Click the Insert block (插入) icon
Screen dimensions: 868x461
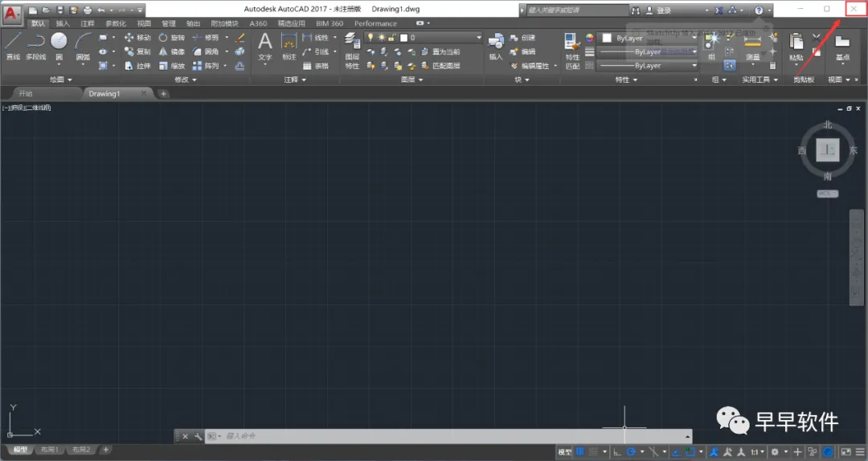pos(495,46)
